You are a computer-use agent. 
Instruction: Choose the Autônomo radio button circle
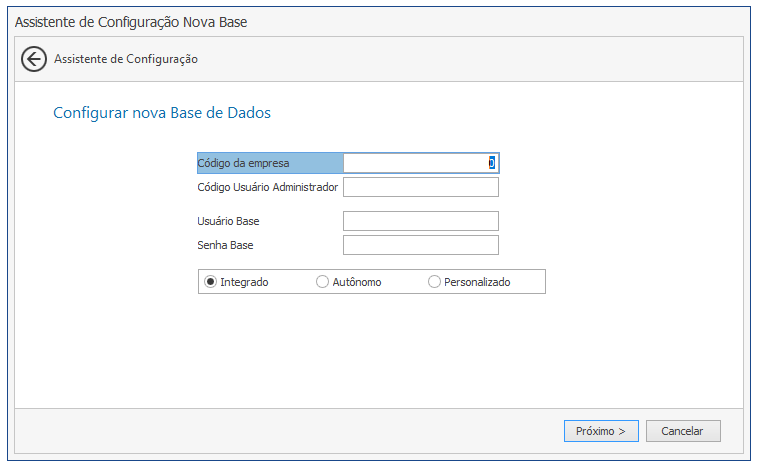pos(322,282)
